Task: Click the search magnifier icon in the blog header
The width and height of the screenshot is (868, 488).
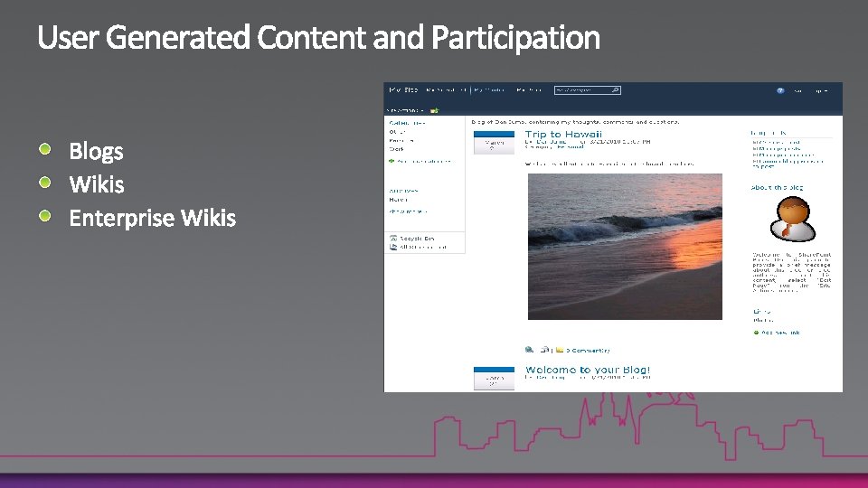Action: [x=615, y=90]
